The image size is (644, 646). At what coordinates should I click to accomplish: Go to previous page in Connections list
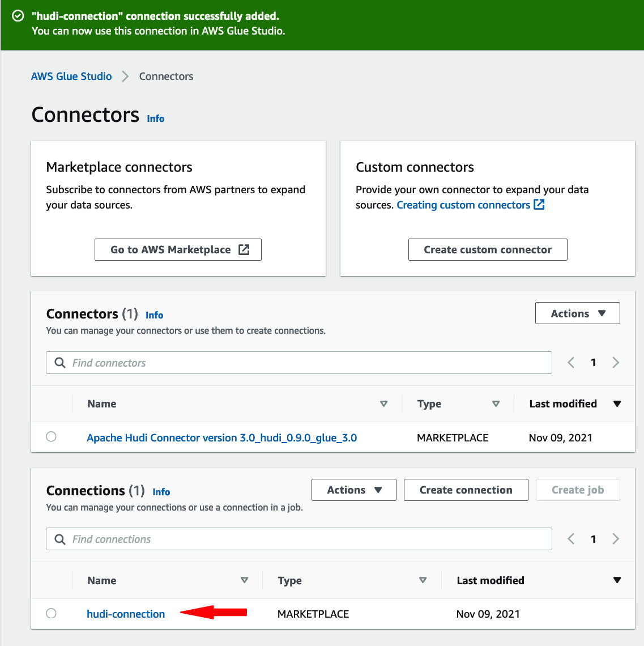coord(571,539)
